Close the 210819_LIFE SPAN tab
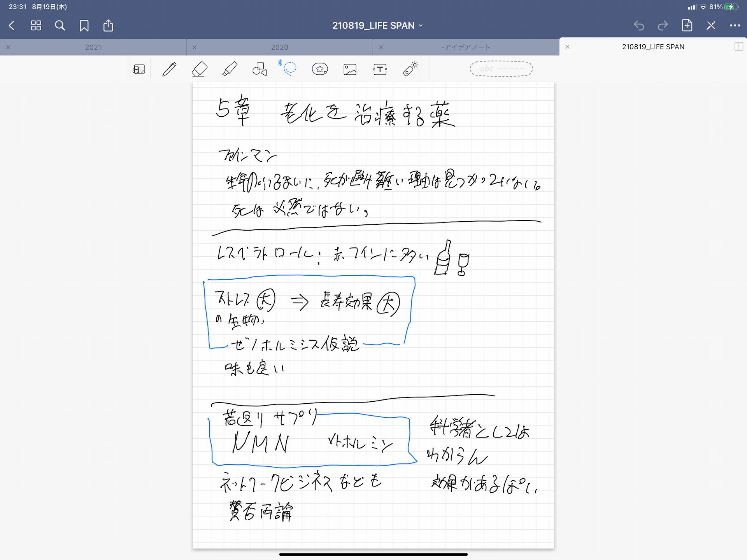 567,47
